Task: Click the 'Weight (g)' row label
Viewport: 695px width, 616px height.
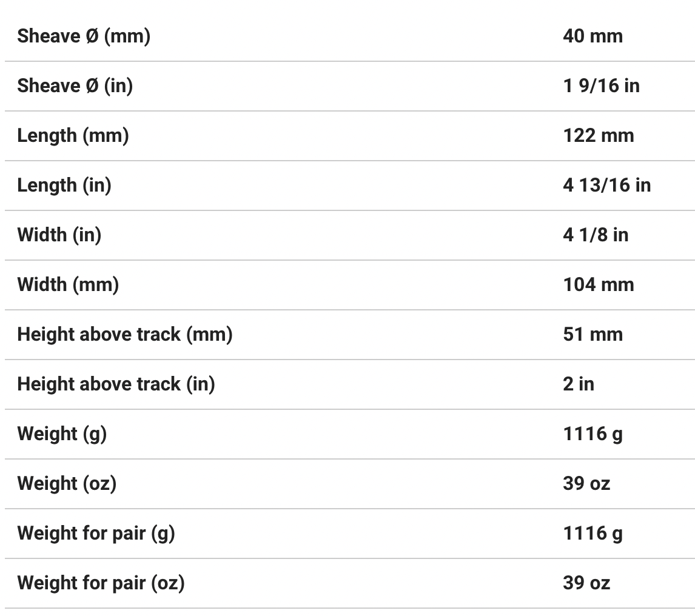Action: 62,434
